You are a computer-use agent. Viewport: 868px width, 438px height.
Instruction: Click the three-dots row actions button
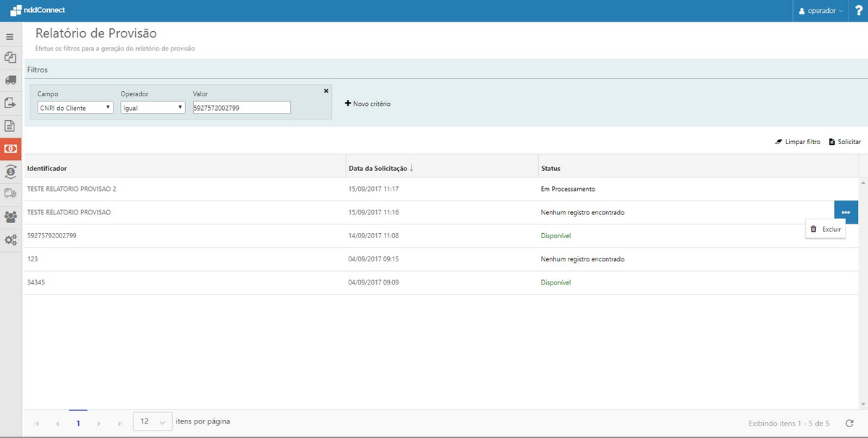pos(846,212)
